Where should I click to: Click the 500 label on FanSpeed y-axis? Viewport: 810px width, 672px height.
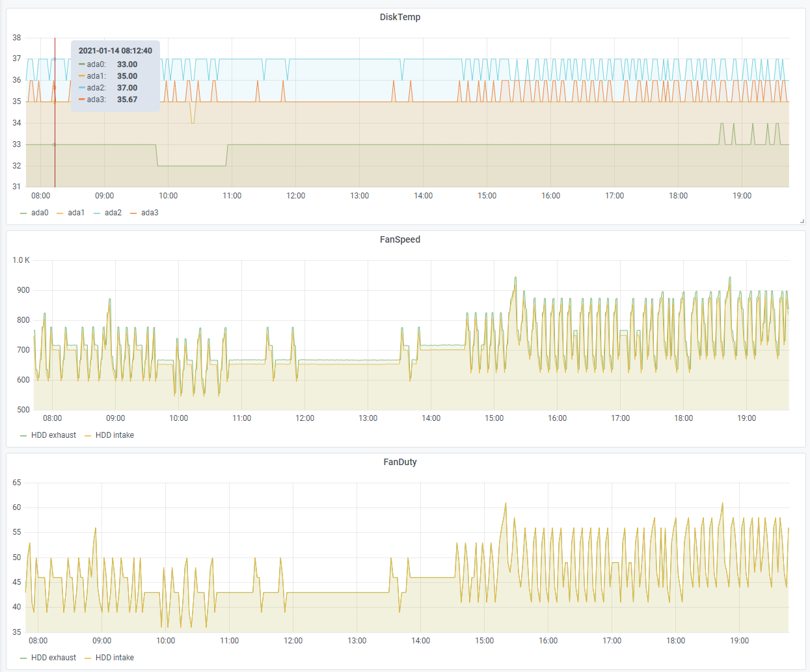click(23, 410)
